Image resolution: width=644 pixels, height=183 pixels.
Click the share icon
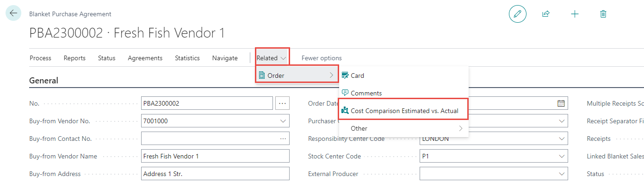point(546,14)
